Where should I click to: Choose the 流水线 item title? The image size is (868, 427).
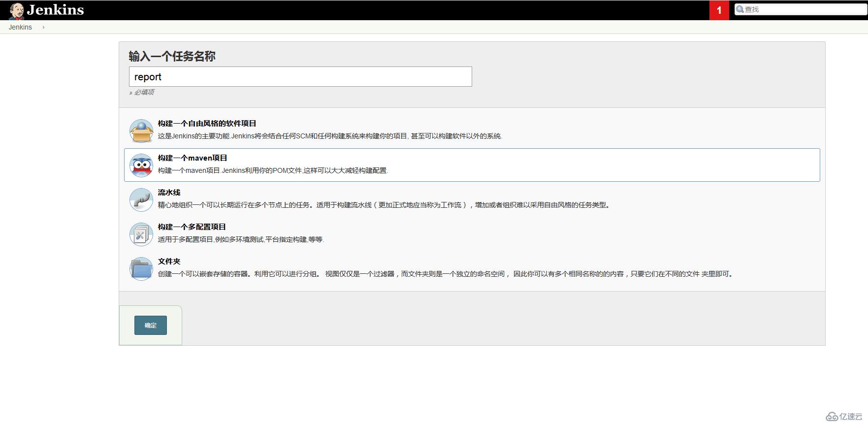(169, 193)
